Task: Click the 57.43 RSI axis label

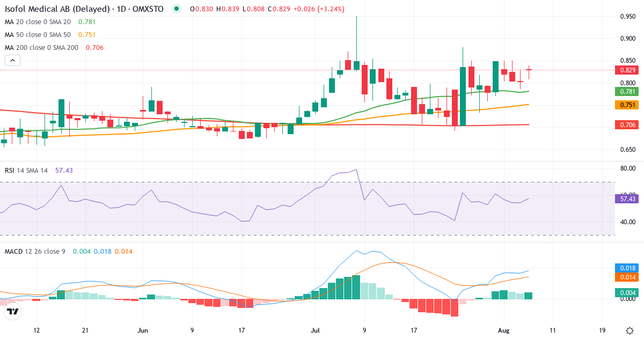Action: 627,199
